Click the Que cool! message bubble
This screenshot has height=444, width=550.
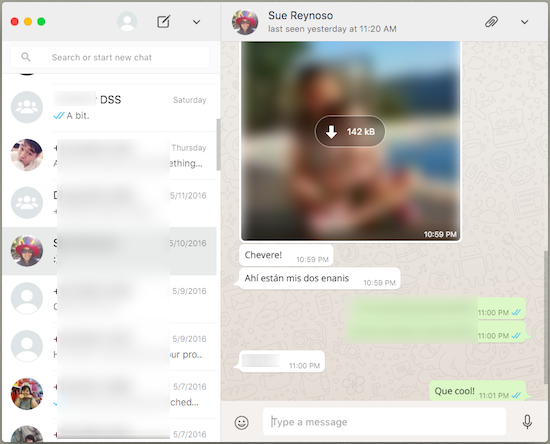click(x=477, y=391)
